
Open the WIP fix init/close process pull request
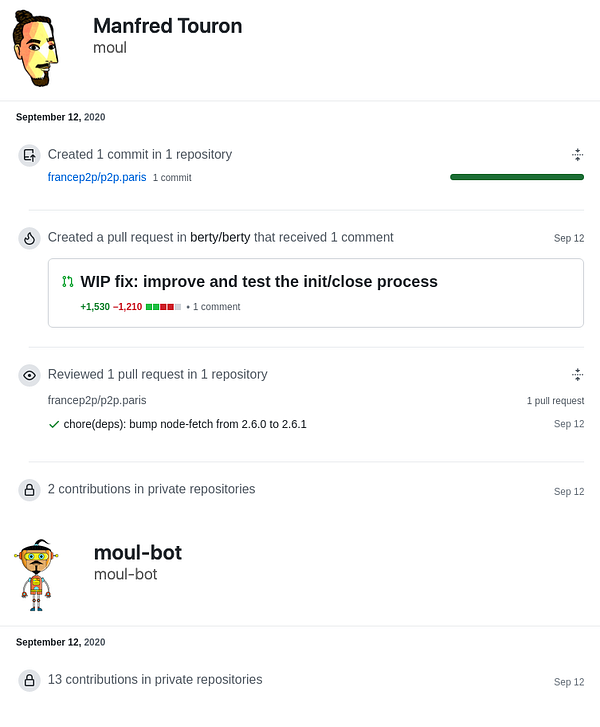(259, 281)
